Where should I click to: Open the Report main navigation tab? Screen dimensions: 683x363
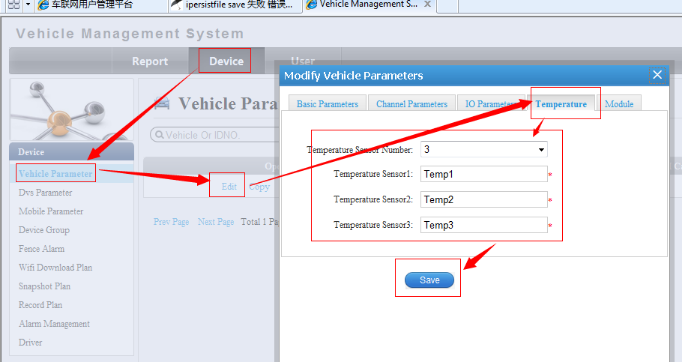(x=150, y=61)
